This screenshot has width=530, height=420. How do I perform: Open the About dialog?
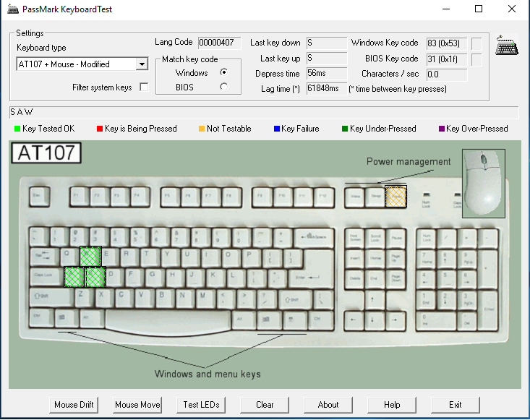[328, 405]
